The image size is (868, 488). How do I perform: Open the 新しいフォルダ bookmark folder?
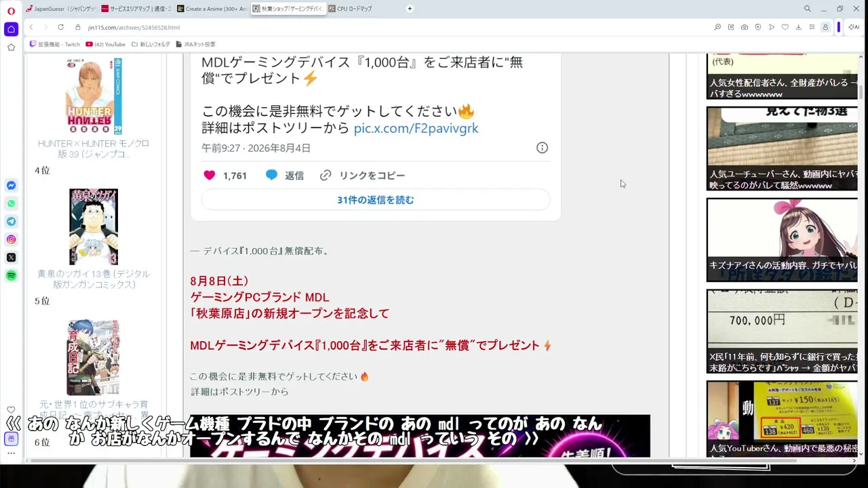tap(151, 45)
